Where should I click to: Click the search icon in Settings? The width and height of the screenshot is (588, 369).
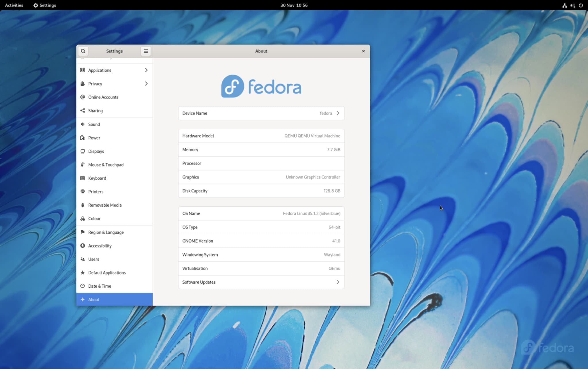83,51
